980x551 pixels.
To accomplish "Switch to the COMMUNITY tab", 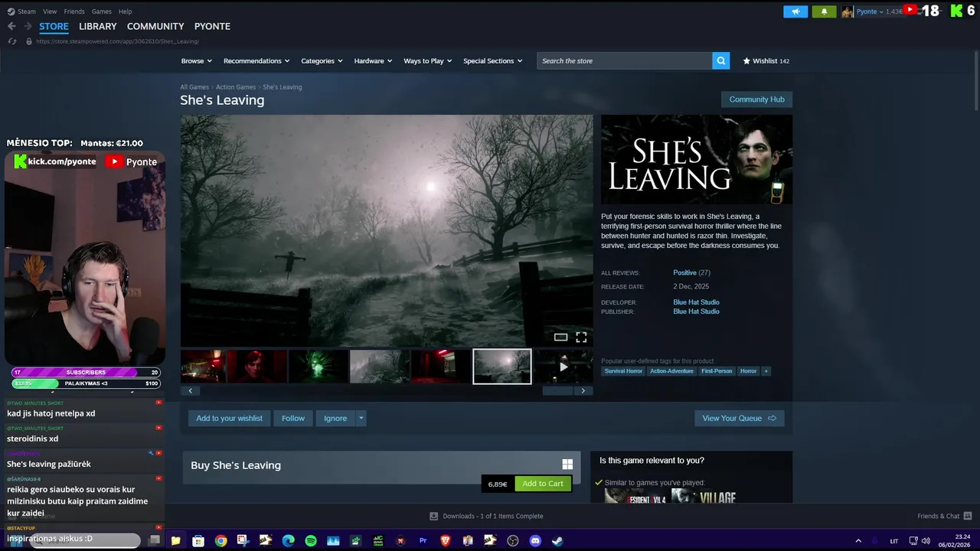I will [x=155, y=26].
